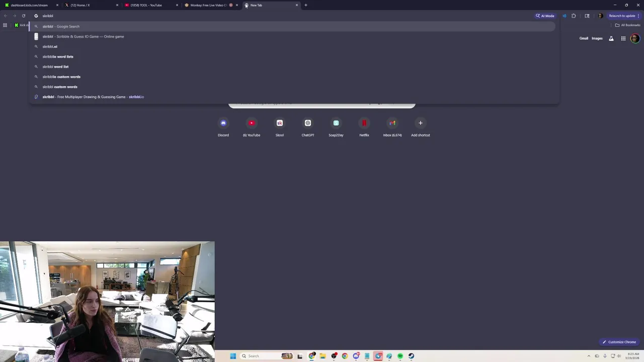644x362 pixels.
Task: Select the 'skribbl word list' suggestion
Action: [293, 66]
